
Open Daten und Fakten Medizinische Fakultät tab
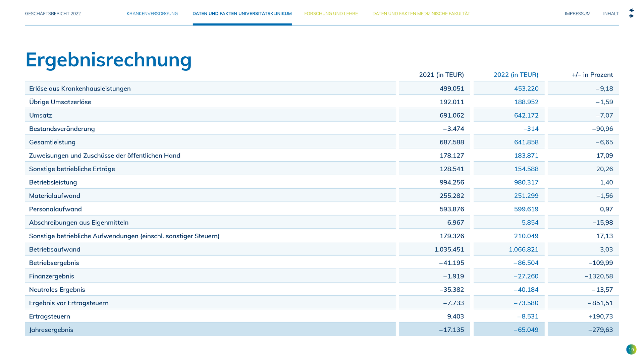[421, 14]
